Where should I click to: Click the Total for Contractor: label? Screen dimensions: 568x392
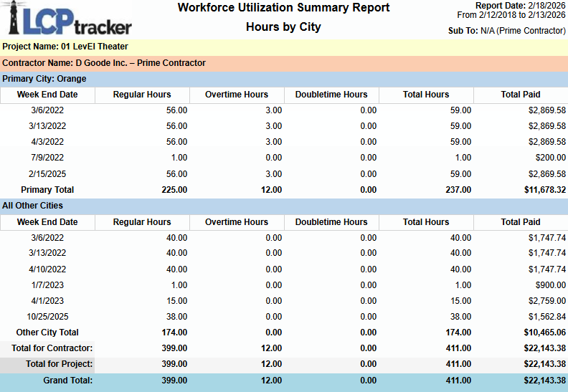(52, 348)
